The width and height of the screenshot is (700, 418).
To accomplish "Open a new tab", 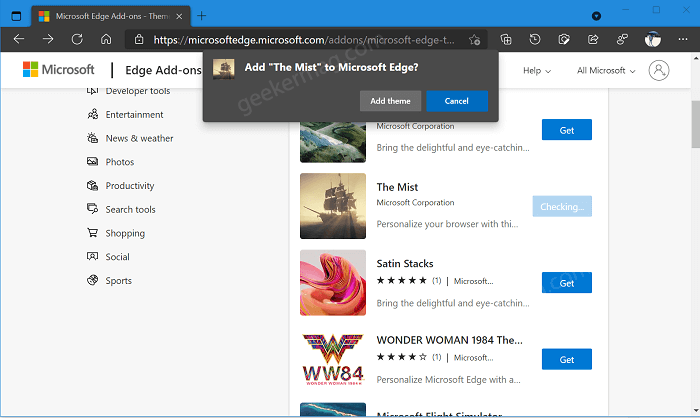I will (201, 16).
